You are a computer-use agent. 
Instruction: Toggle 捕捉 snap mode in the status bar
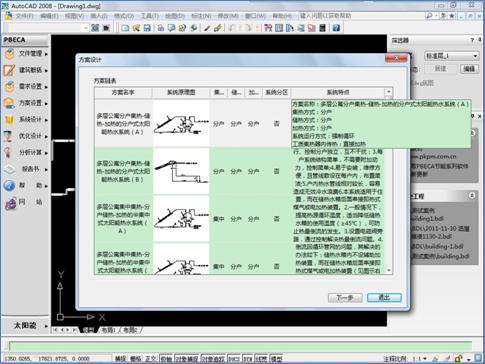pos(120,359)
